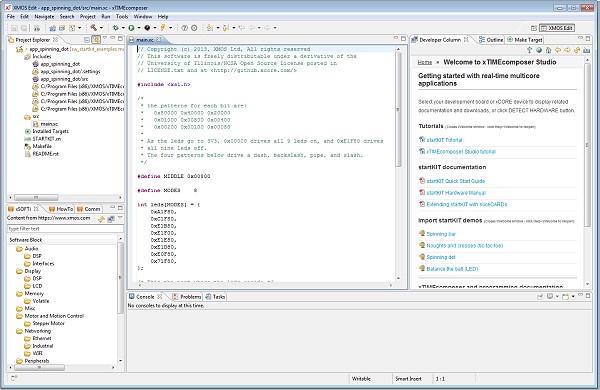
Task: Open the Navigate menu
Action: [44, 16]
